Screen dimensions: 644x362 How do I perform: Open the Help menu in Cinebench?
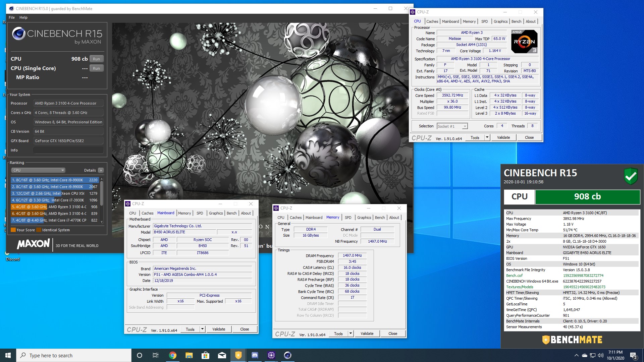23,17
